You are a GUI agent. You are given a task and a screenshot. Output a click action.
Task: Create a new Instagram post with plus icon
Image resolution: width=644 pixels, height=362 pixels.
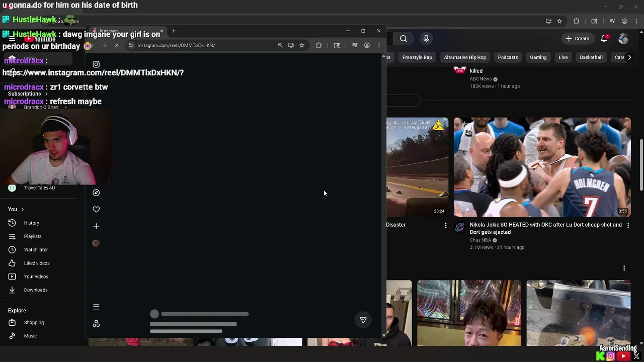click(x=96, y=226)
